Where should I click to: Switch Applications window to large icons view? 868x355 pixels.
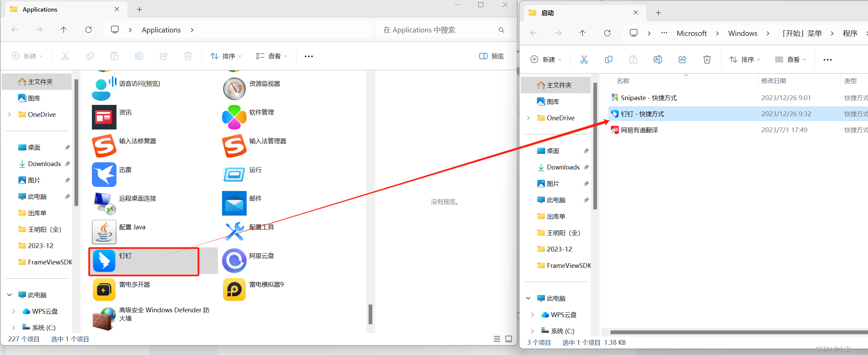tap(509, 339)
